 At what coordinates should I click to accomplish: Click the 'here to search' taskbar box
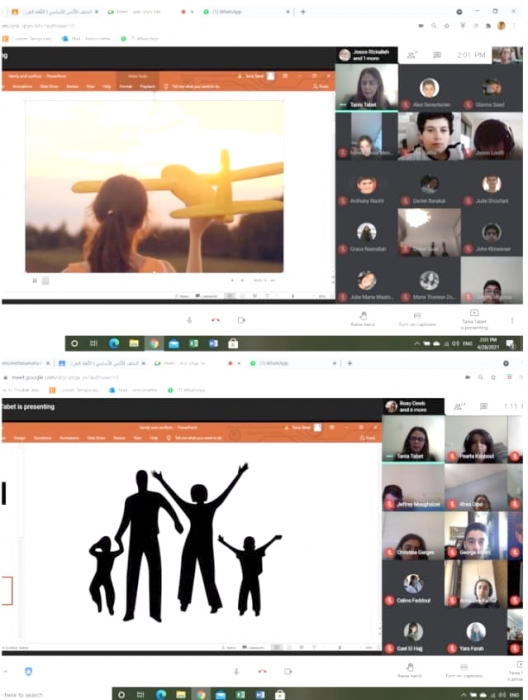click(23, 695)
